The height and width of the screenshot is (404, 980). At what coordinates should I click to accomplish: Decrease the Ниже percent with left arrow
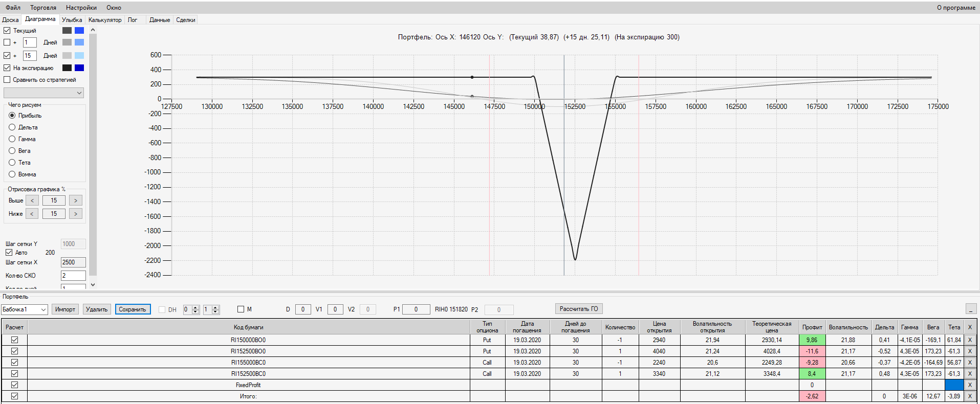[32, 214]
